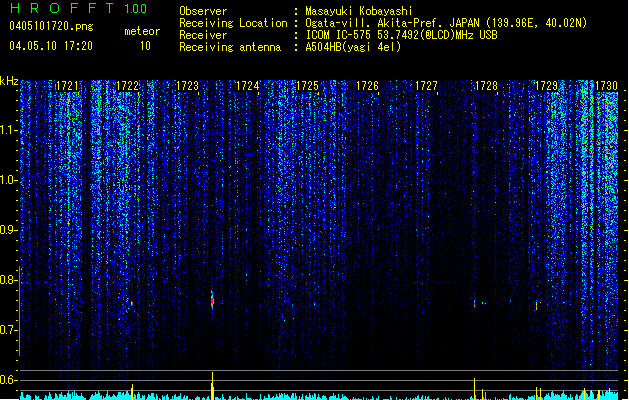Click the small meteor echo after 1722
This screenshot has height=400, width=629.
click(131, 303)
